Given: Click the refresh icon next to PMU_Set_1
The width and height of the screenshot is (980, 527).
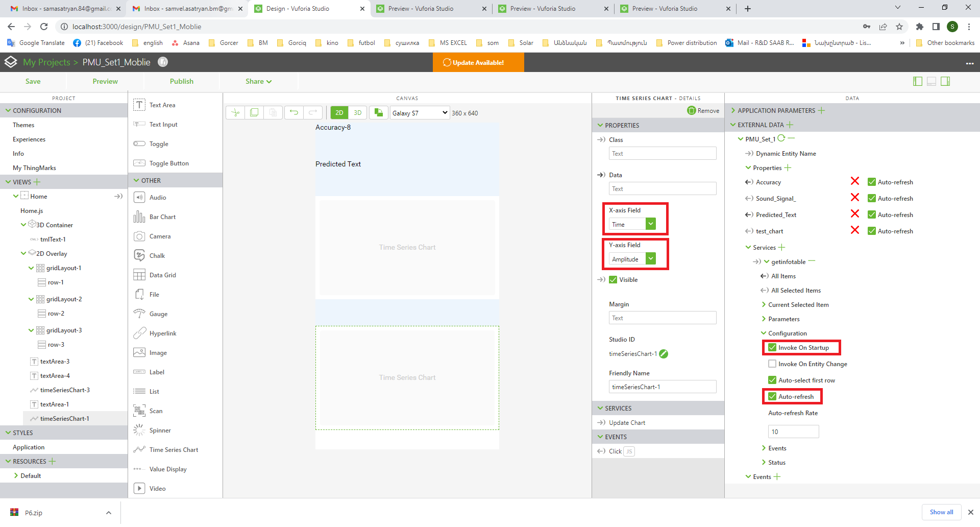Looking at the screenshot, I should pos(780,138).
